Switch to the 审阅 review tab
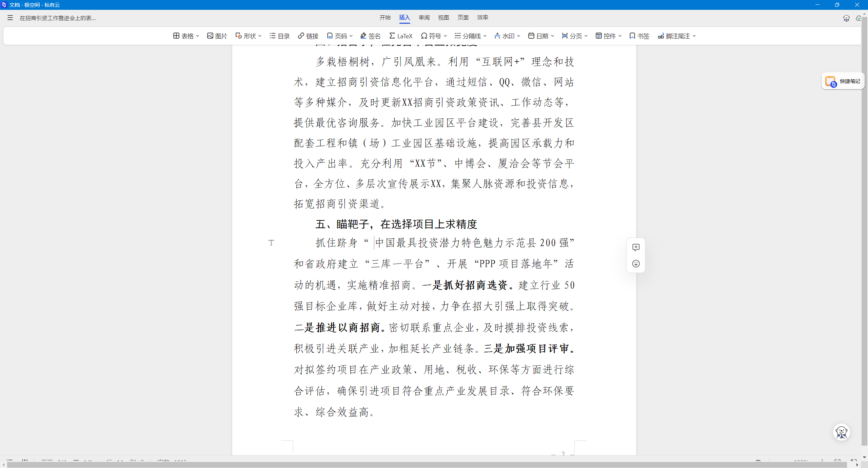 [x=423, y=17]
